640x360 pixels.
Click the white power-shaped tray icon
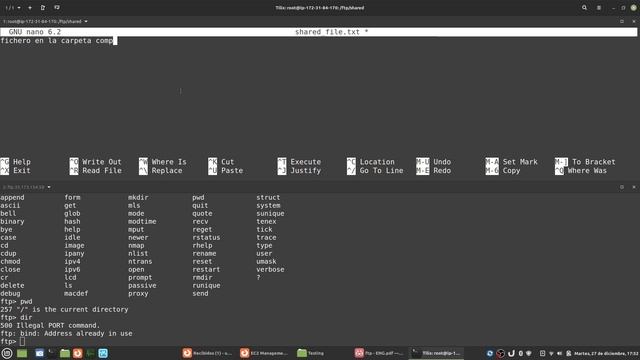pyautogui.click(x=511, y=353)
